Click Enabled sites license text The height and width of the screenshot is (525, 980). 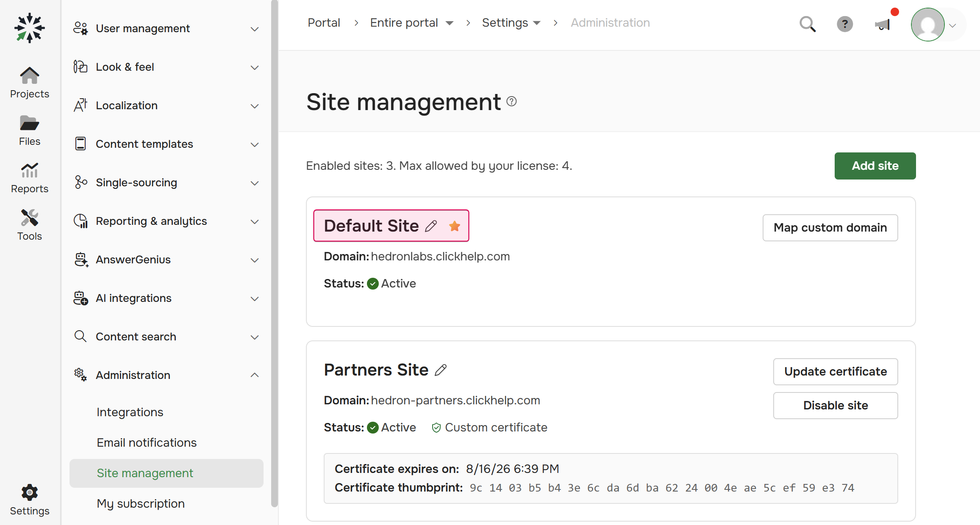tap(439, 166)
